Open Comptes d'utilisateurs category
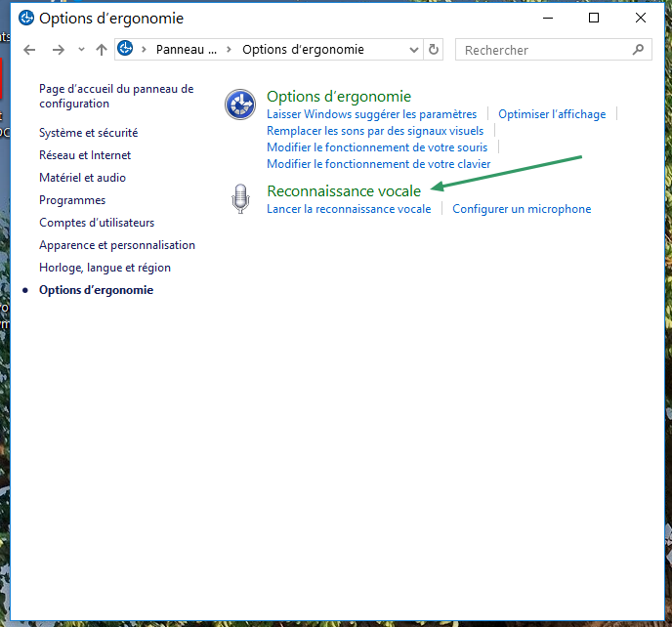This screenshot has width=672, height=627. tap(97, 223)
